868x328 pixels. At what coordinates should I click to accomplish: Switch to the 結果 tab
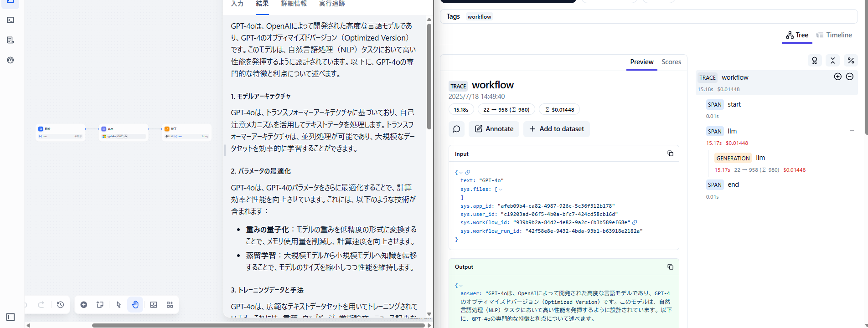coord(262,4)
